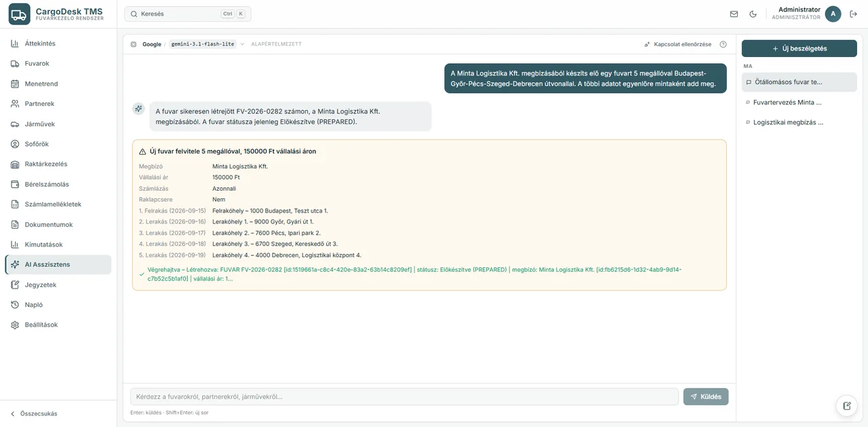Collapse the sidebar with Összecsukás

click(34, 413)
